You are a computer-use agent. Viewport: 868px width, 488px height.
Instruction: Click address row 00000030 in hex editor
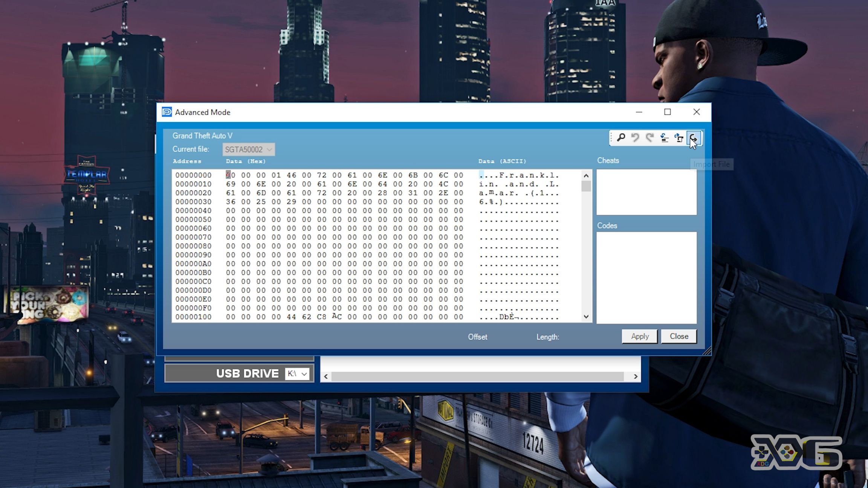(193, 202)
